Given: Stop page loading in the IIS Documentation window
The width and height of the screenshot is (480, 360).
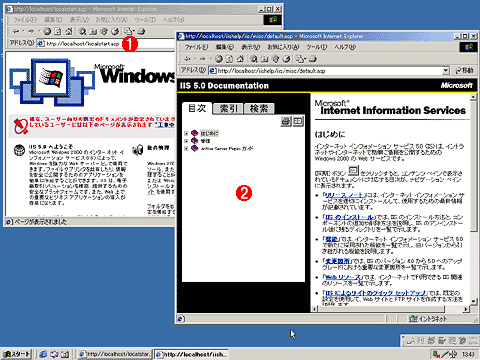Looking at the screenshot, I should 219,59.
